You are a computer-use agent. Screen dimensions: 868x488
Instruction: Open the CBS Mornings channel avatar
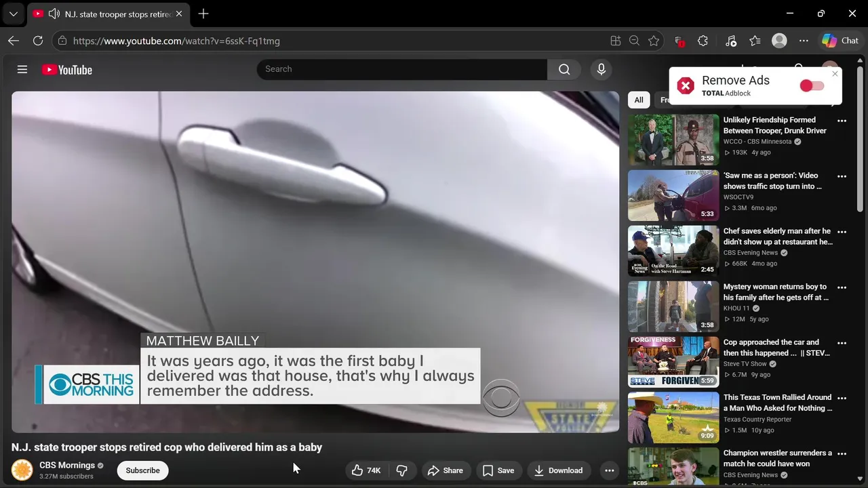(x=22, y=470)
